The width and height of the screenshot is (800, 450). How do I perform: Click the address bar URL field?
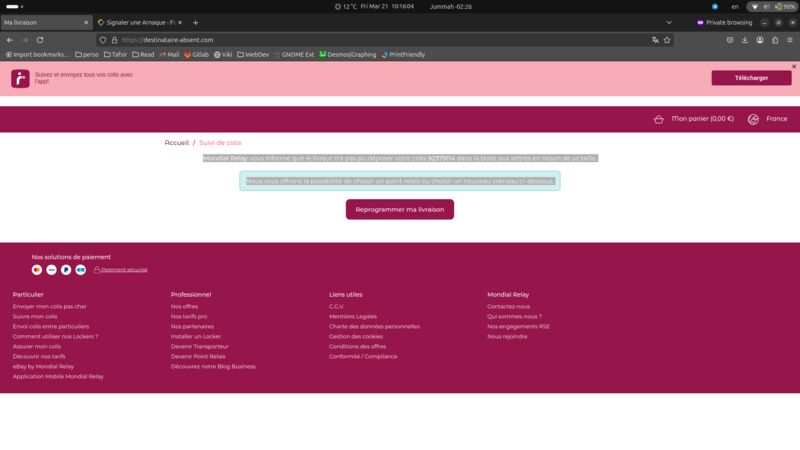(x=383, y=40)
